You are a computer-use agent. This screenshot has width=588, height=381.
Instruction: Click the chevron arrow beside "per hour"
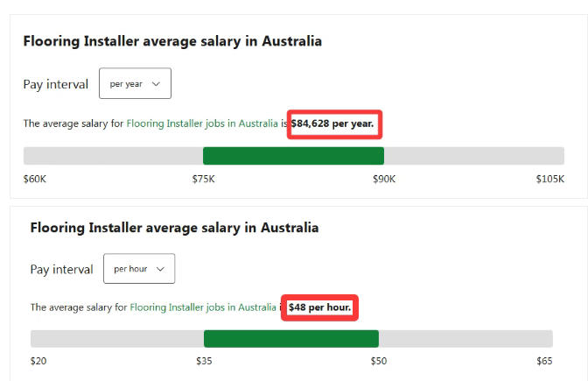tap(160, 269)
